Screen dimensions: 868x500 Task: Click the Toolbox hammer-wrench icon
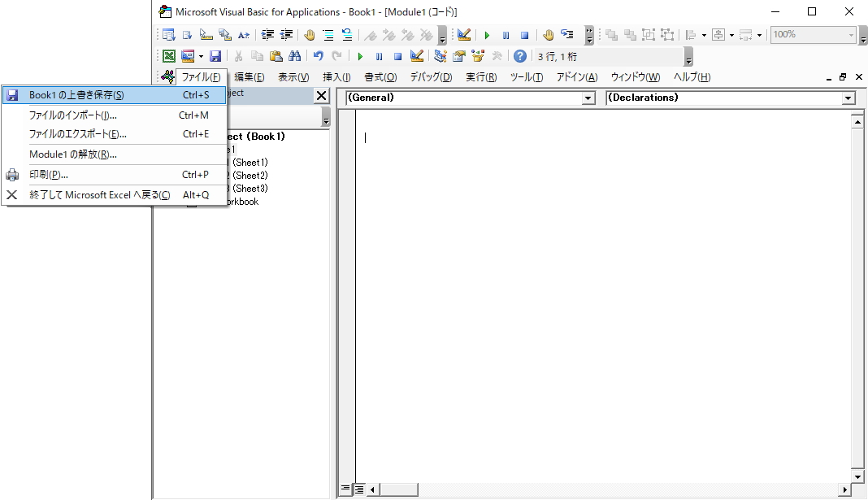[x=497, y=56]
